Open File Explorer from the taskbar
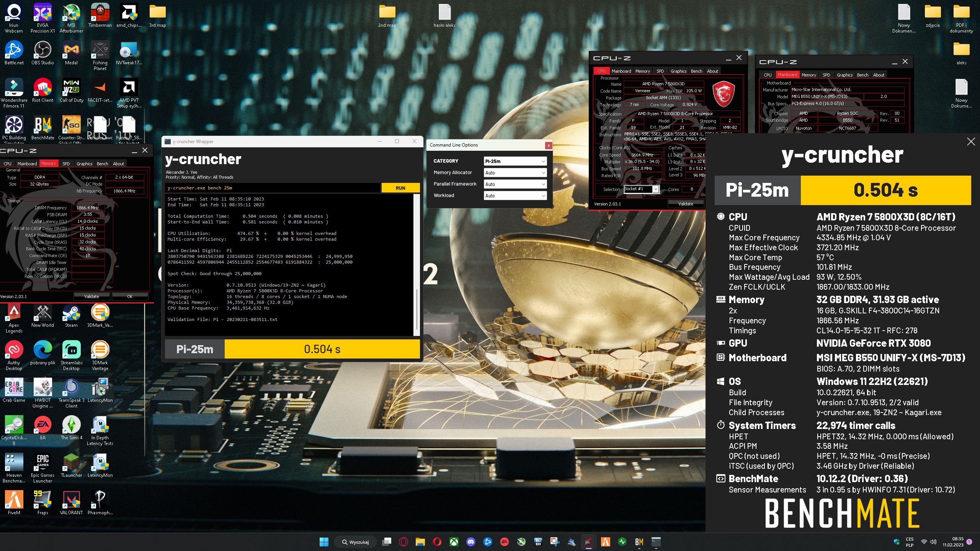 point(420,542)
